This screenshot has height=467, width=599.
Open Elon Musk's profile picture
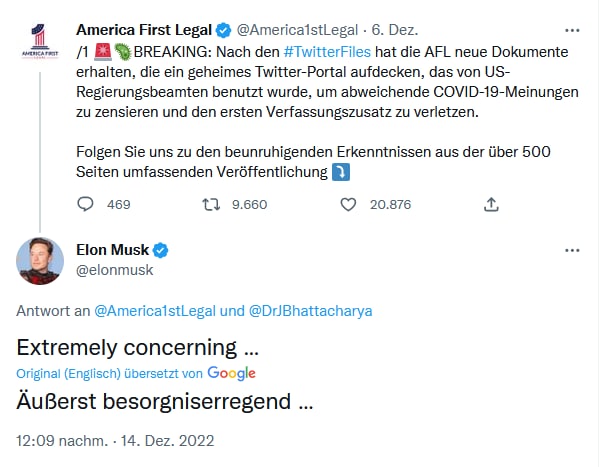tap(40, 261)
